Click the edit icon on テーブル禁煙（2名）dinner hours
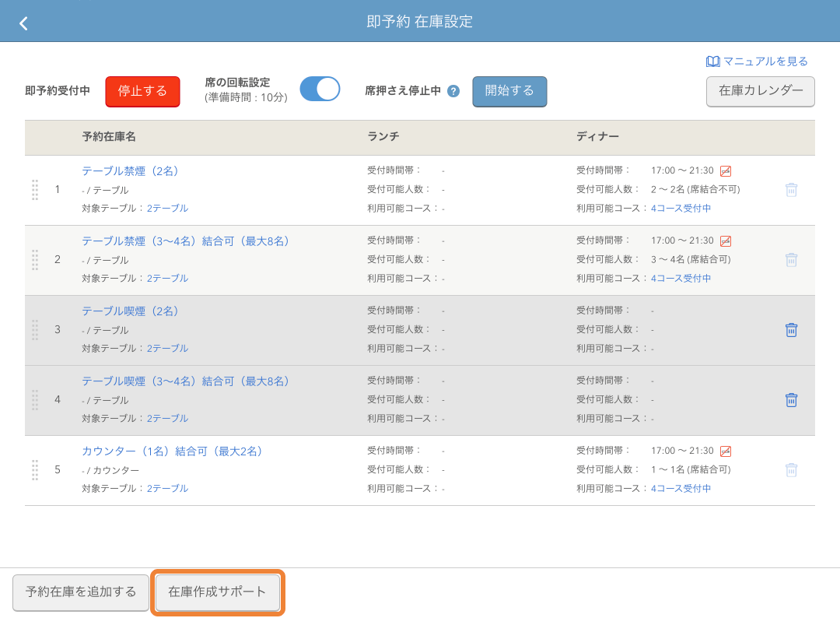Image resolution: width=840 pixels, height=618 pixels. click(x=727, y=170)
